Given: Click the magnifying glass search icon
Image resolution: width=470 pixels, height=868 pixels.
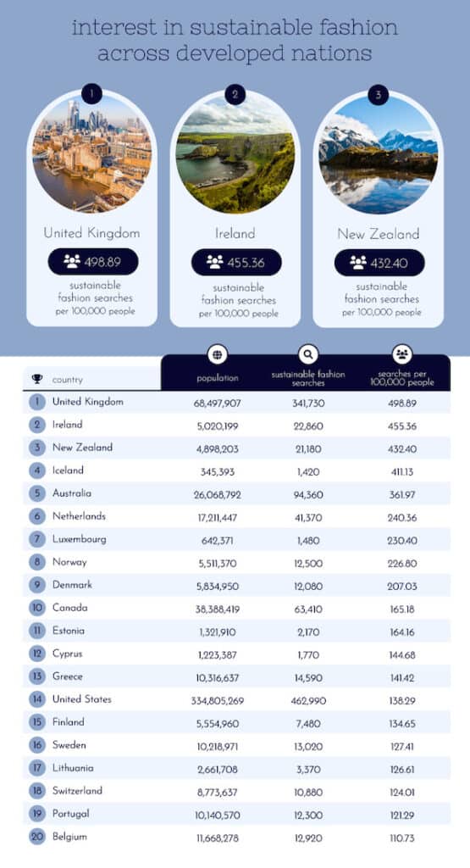Looking at the screenshot, I should 308,354.
